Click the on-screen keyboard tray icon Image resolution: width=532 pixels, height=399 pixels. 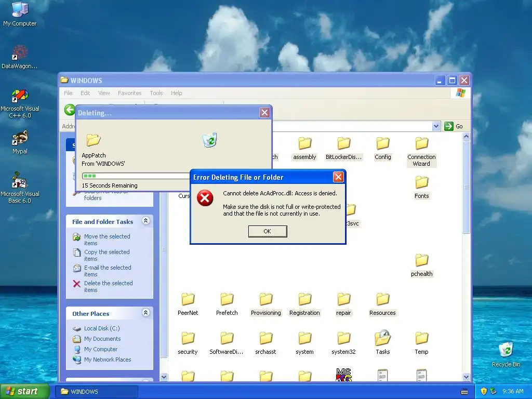[x=464, y=392]
